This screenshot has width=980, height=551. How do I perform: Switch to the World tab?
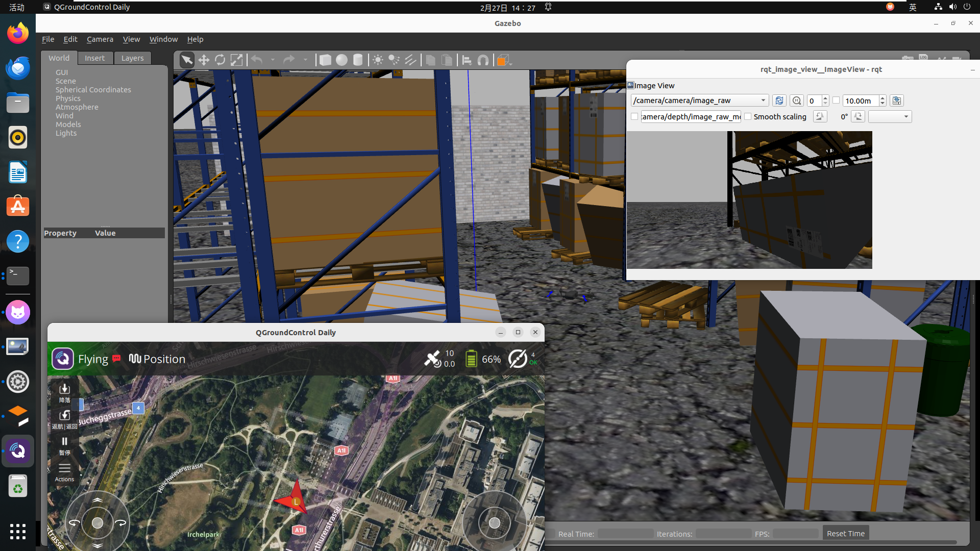click(x=59, y=58)
